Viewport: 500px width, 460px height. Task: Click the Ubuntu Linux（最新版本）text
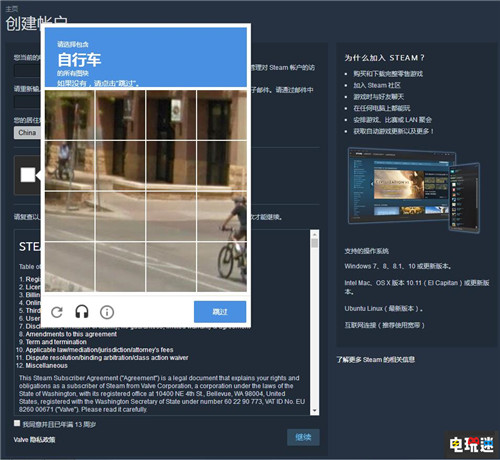tap(384, 309)
